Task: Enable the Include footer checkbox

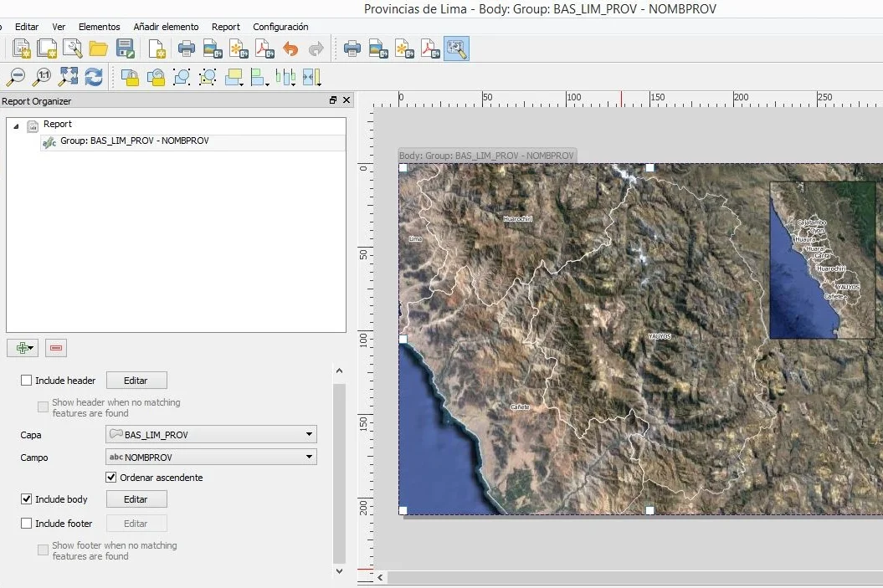Action: [26, 524]
